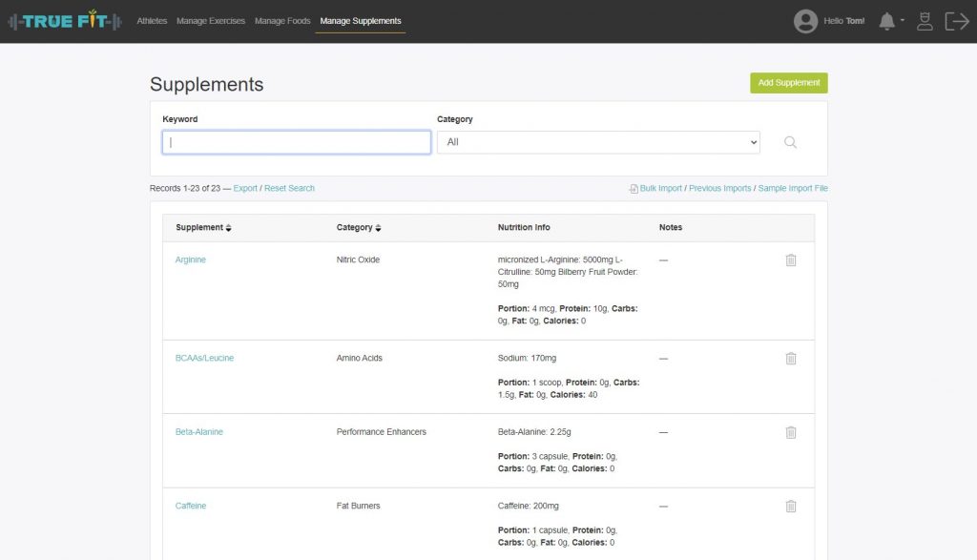977x560 pixels.
Task: Open Manage Foods in the navbar
Action: pos(282,21)
